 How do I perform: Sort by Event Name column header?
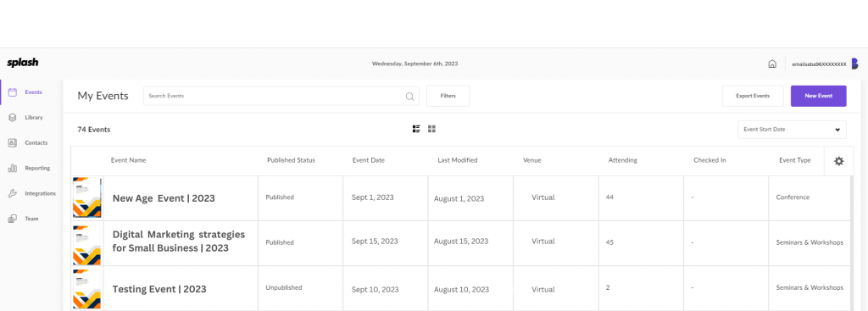pos(129,160)
